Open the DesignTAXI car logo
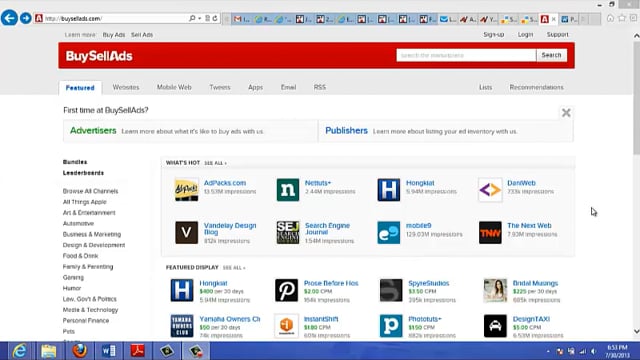Screen dimensions: 640x360 click(495, 326)
